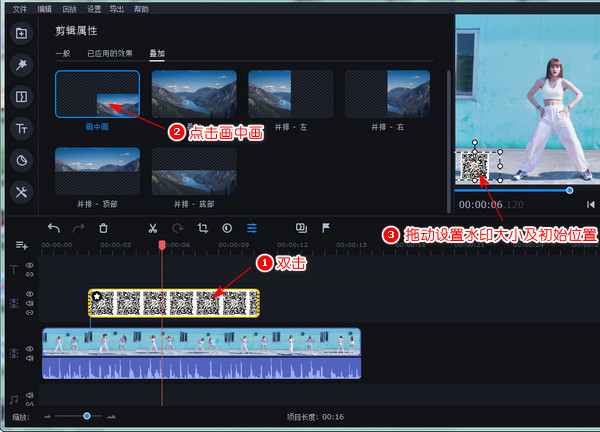Rotate clip with the rotate icon
The width and height of the screenshot is (600, 432).
[x=178, y=228]
